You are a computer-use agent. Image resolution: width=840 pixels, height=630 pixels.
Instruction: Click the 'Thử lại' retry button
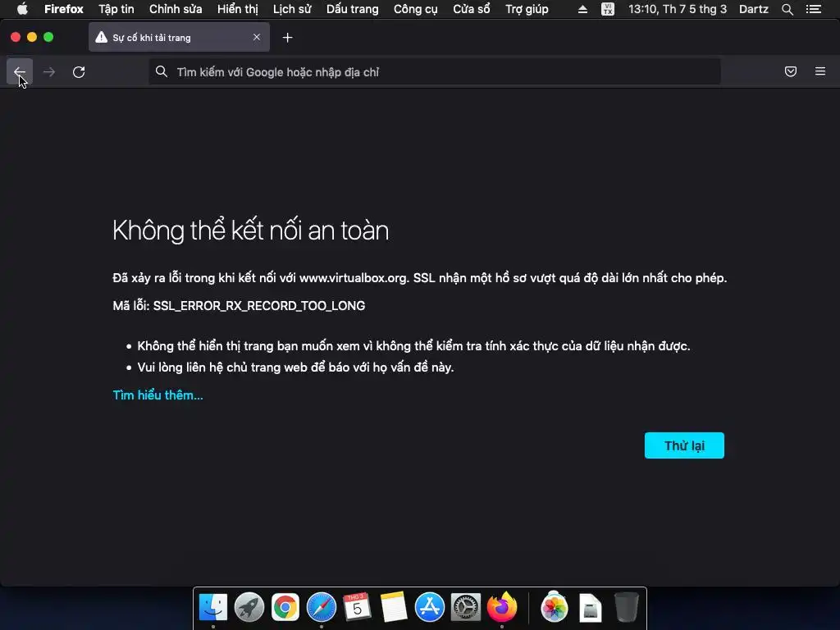click(684, 445)
